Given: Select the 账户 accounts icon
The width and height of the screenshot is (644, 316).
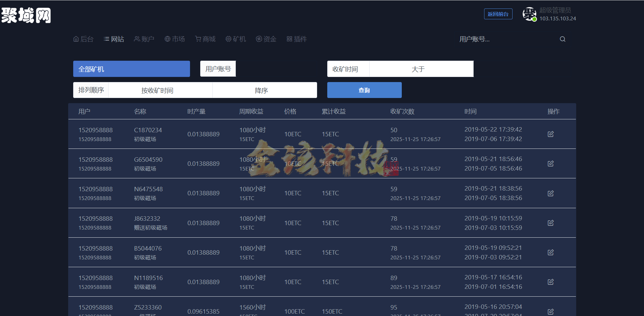Looking at the screenshot, I should [137, 39].
